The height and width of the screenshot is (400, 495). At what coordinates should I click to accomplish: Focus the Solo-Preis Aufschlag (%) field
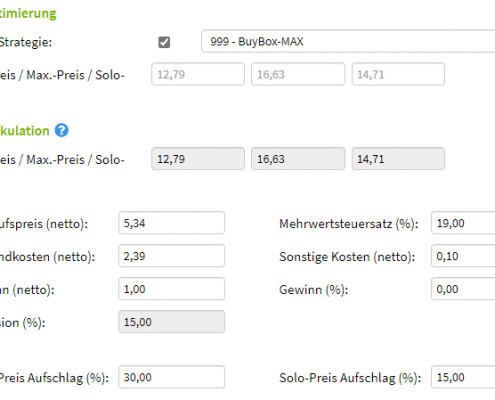point(463,377)
